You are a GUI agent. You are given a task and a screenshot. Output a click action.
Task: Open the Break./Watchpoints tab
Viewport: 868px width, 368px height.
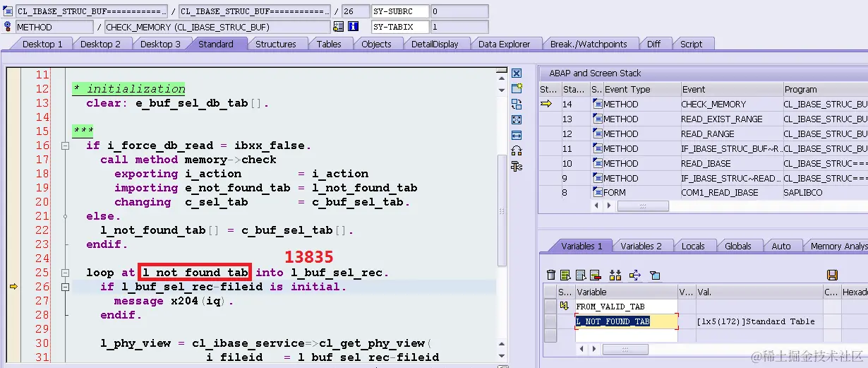[589, 44]
